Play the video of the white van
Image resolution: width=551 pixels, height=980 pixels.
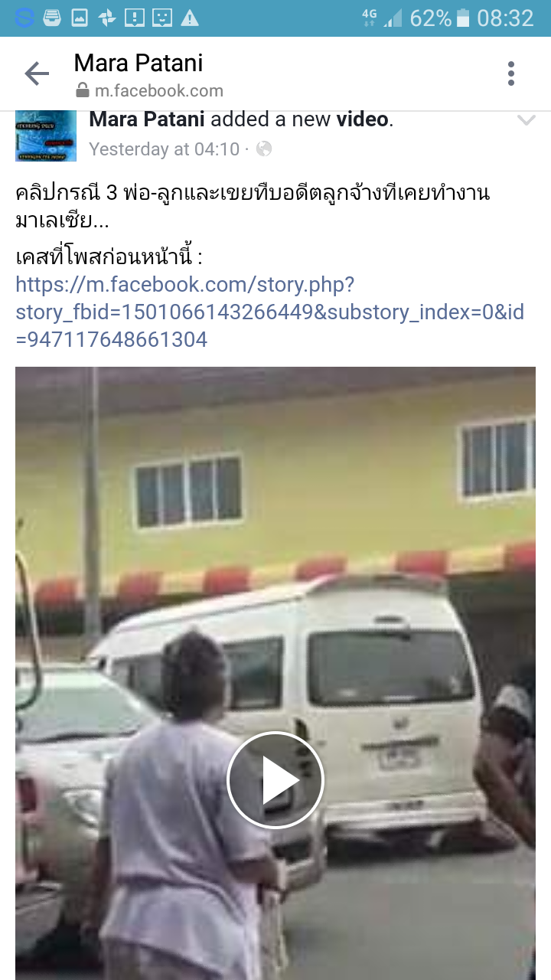pyautogui.click(x=275, y=780)
